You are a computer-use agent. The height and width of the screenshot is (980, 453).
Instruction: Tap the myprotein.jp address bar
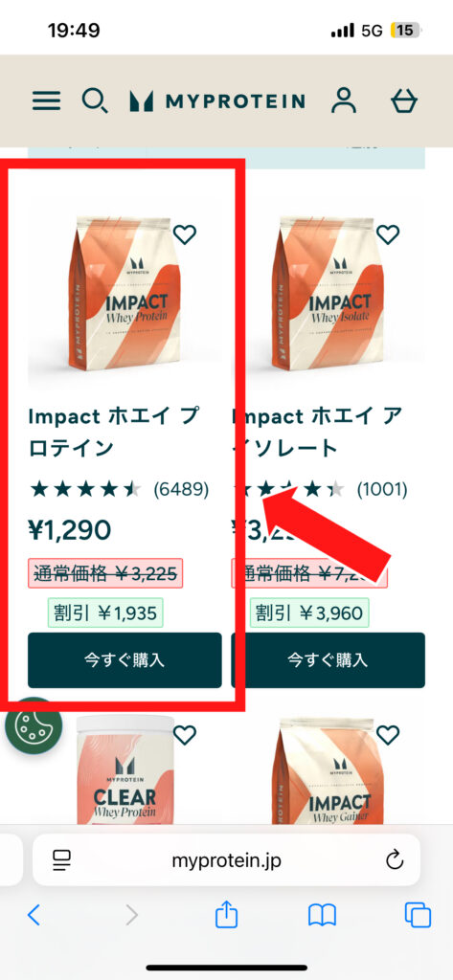[226, 860]
